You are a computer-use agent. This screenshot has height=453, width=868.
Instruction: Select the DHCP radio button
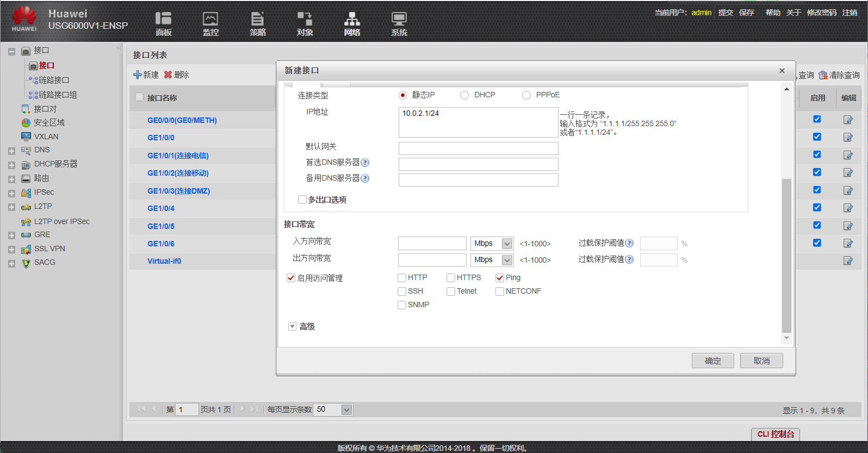(464, 95)
